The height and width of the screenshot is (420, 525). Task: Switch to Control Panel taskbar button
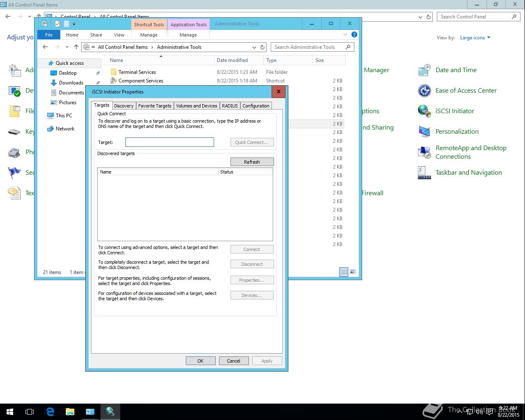pyautogui.click(x=90, y=412)
